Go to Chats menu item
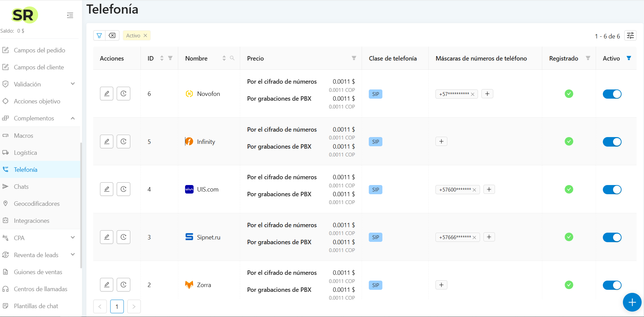644x317 pixels. point(21,187)
